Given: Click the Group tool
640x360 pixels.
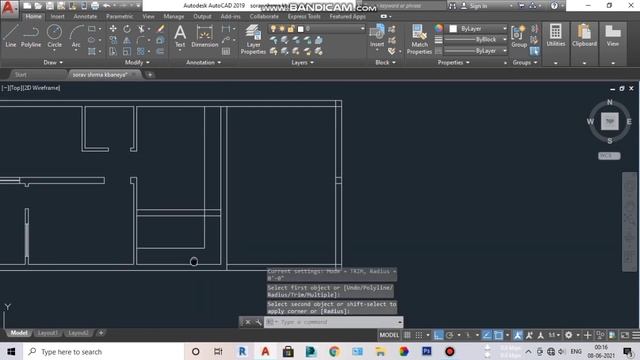Looking at the screenshot, I should 519,36.
